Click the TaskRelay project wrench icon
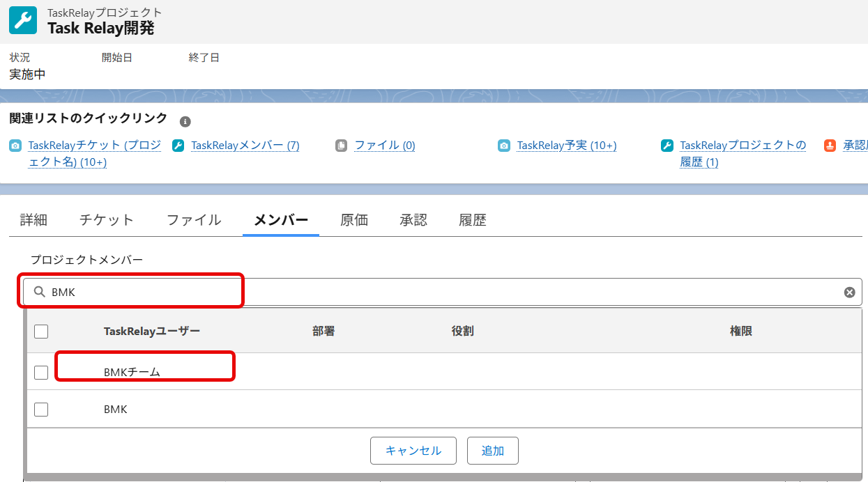868x482 pixels. coord(23,20)
